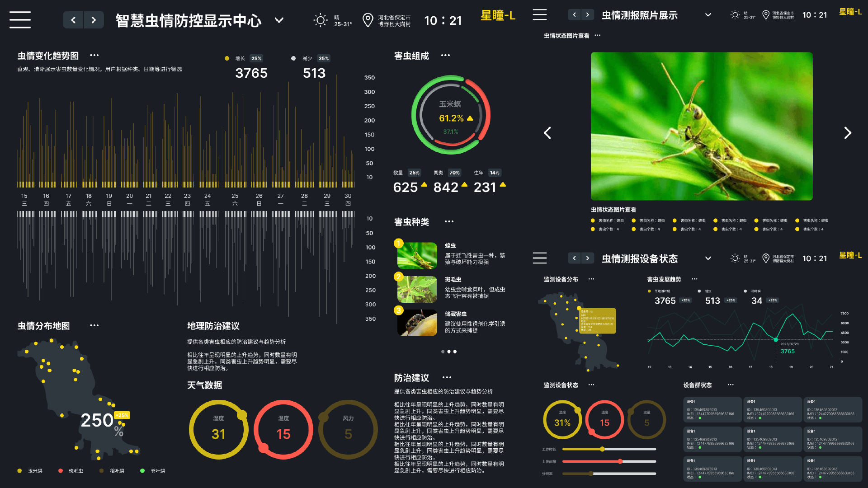Show next photo with right chevron arrow
The height and width of the screenshot is (488, 868).
coord(848,133)
